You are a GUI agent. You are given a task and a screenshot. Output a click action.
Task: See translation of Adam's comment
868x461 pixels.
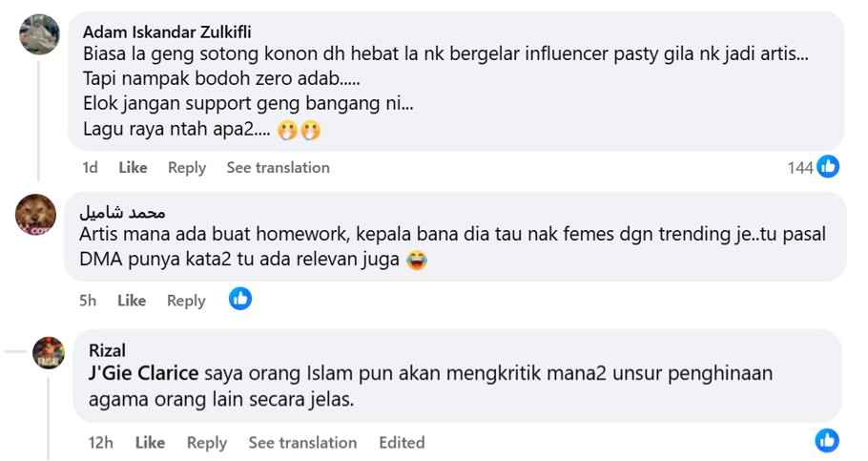pos(278,167)
